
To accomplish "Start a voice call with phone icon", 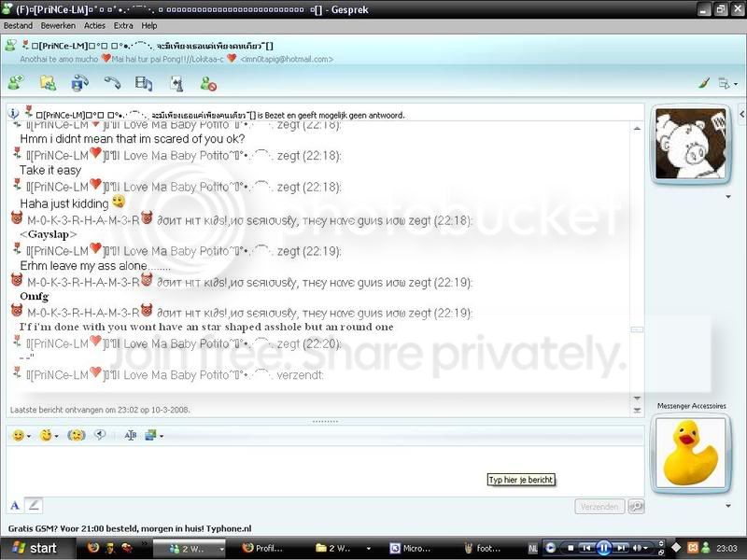I will [112, 83].
